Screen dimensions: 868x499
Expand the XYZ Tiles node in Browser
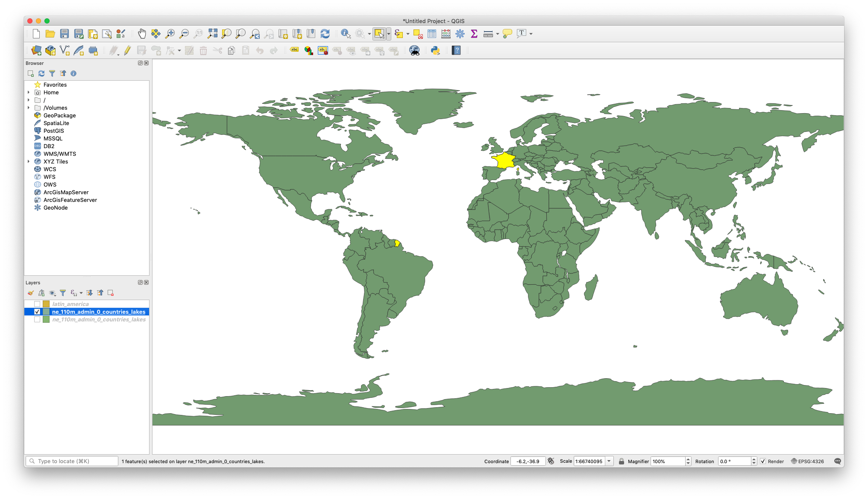click(29, 161)
